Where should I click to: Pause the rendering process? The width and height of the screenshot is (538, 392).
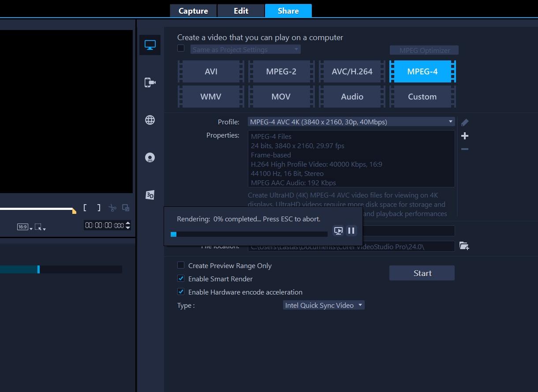[351, 231]
